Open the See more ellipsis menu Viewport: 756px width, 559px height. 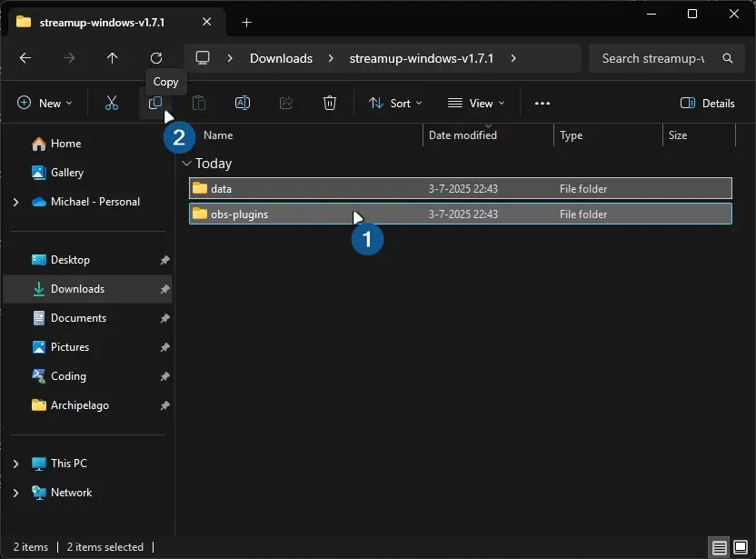542,104
